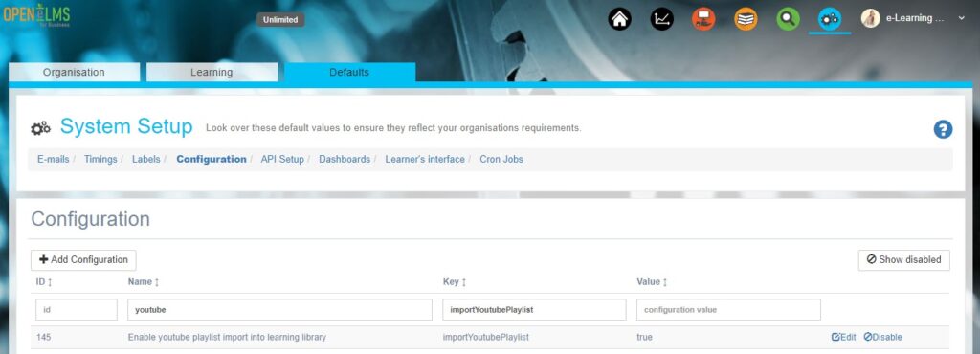Open the learning library stack icon
Image resolution: width=980 pixels, height=354 pixels.
746,19
